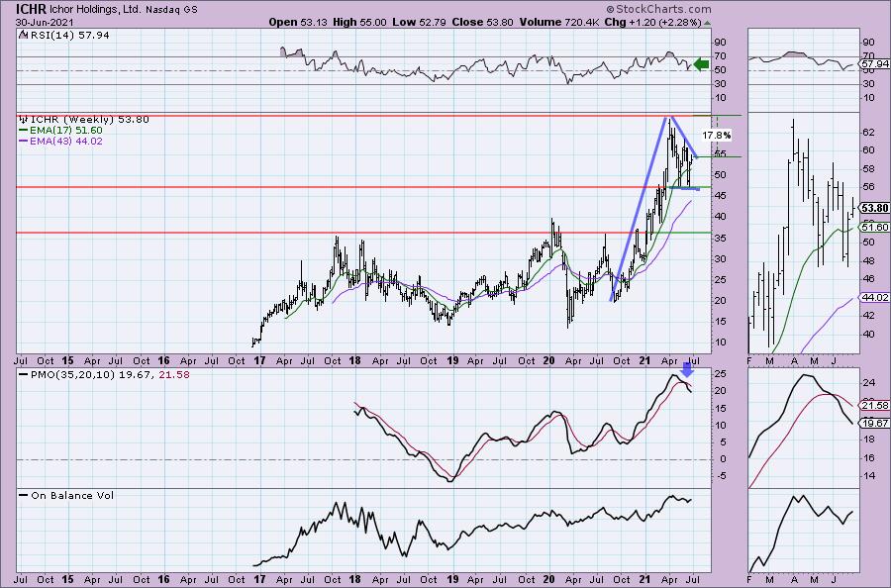Click the "Ichor Holdings, Ltd." company name
The width and height of the screenshot is (891, 588).
pyautogui.click(x=94, y=9)
